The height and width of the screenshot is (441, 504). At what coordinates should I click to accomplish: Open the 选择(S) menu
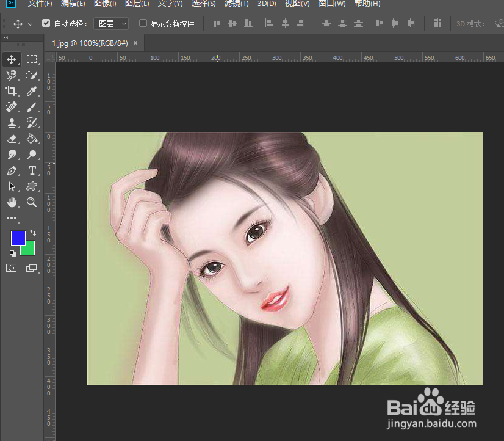point(203,4)
